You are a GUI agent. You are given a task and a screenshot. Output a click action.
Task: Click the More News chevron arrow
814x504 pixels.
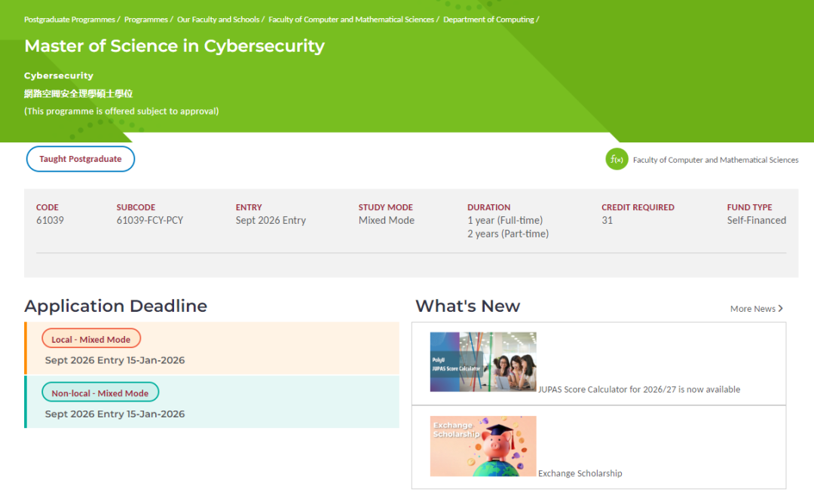pos(780,309)
